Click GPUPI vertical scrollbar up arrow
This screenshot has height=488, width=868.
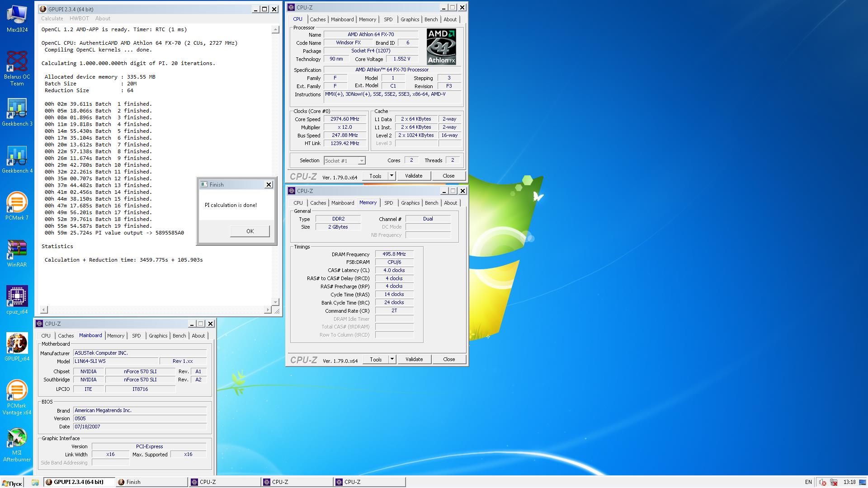(275, 29)
